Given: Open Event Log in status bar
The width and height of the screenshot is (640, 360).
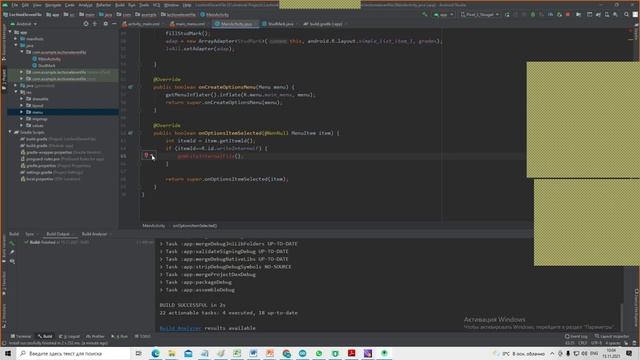Looking at the screenshot, I should click(x=576, y=336).
